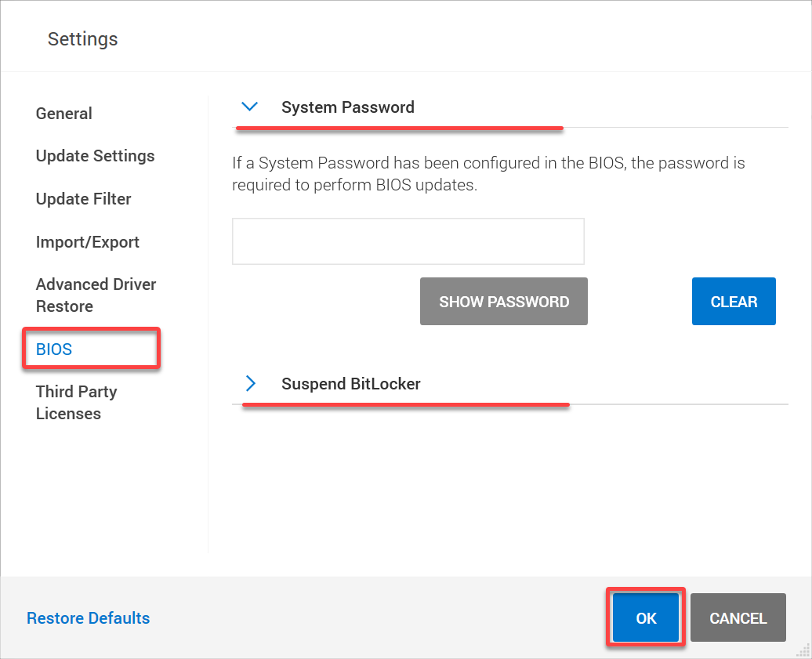Open the Update Settings tab
Screen dimensions: 812x659
(96, 156)
